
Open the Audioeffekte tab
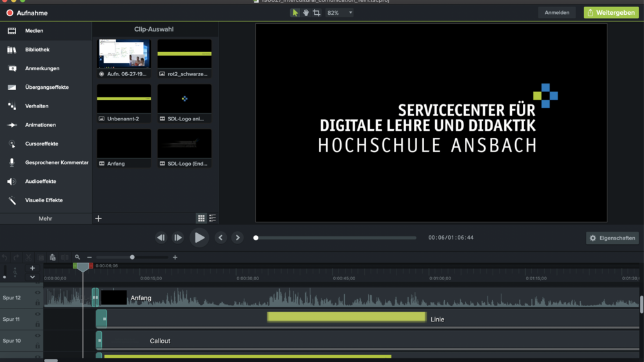coord(46,182)
